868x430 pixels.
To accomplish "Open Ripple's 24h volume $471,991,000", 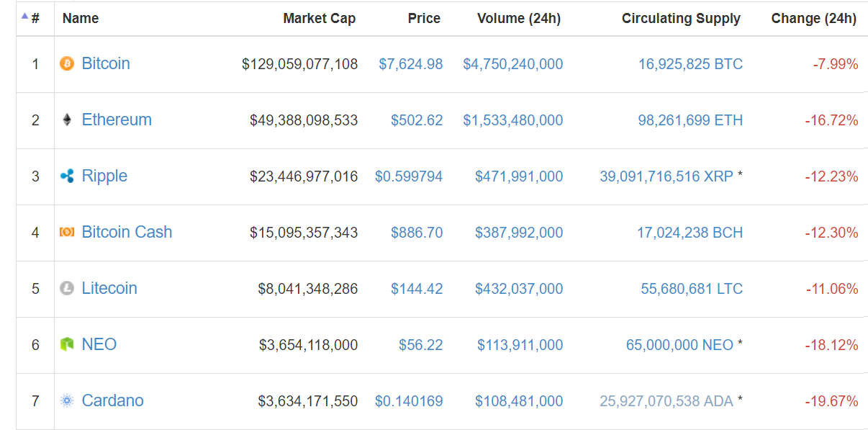I will (519, 176).
